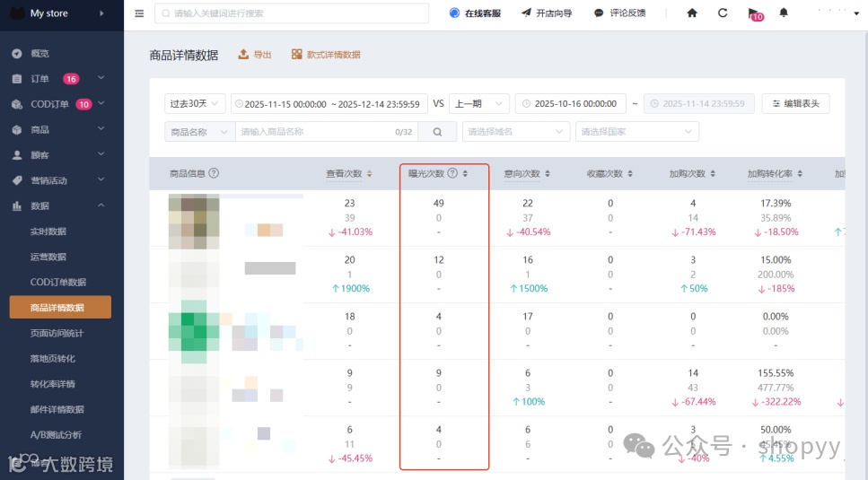Open A/B测试分析 in the sidebar
The image size is (868, 480).
(x=56, y=434)
